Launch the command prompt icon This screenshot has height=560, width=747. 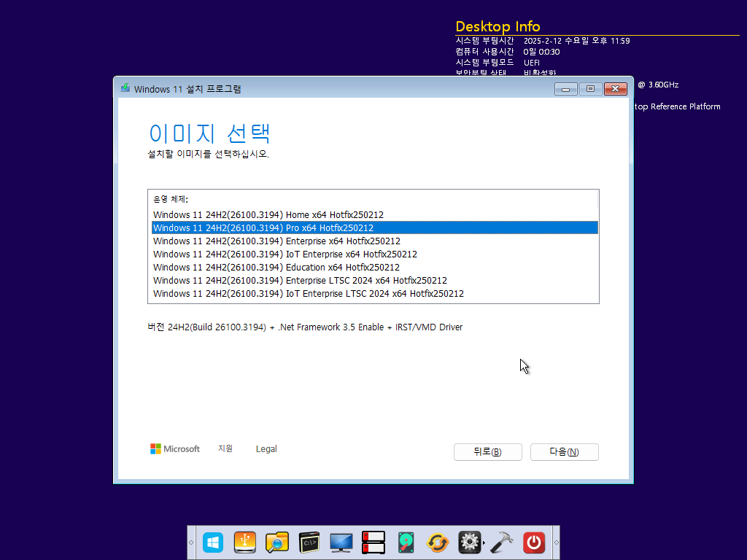[309, 542]
